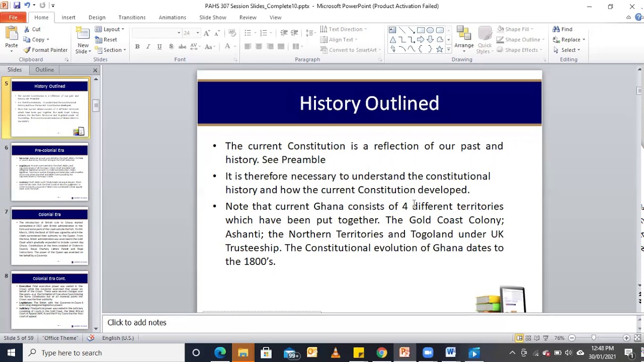Increase font size with Grow Font
This screenshot has width=644, height=362.
pyautogui.click(x=208, y=33)
